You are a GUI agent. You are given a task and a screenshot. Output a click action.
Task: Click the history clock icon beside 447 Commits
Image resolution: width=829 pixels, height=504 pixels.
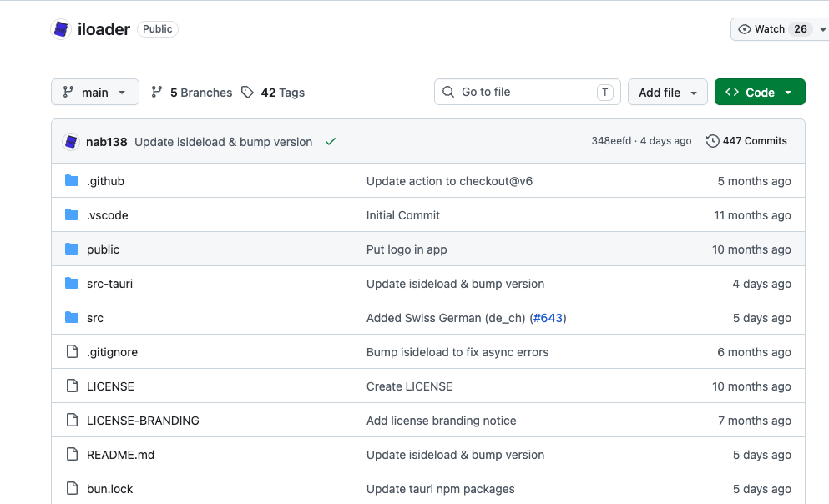(713, 141)
